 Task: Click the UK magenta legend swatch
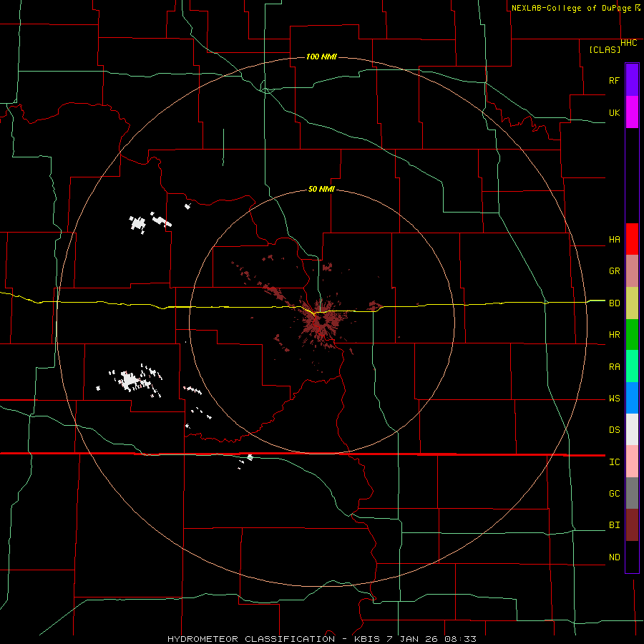coord(632,112)
